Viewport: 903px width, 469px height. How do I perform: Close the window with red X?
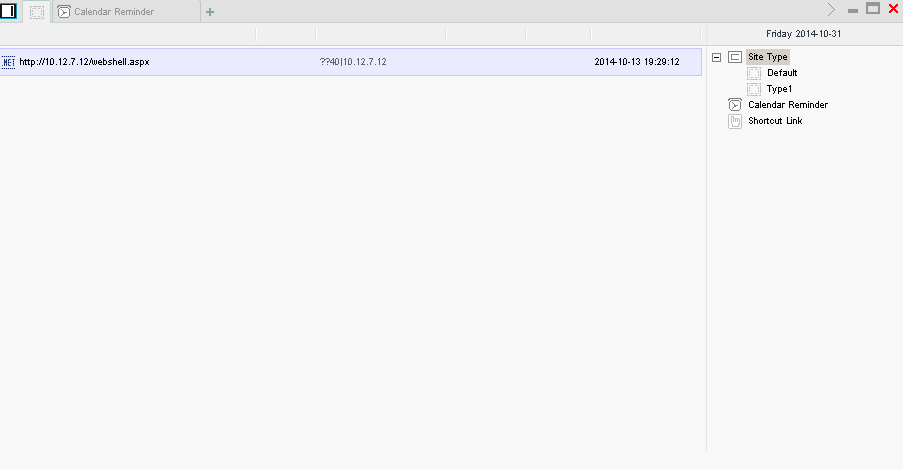(x=894, y=9)
